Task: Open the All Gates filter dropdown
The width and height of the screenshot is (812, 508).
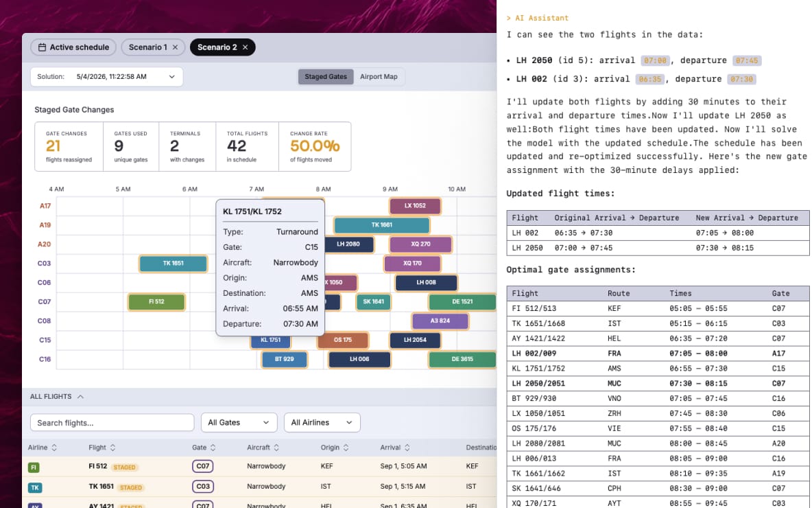Action: click(239, 422)
